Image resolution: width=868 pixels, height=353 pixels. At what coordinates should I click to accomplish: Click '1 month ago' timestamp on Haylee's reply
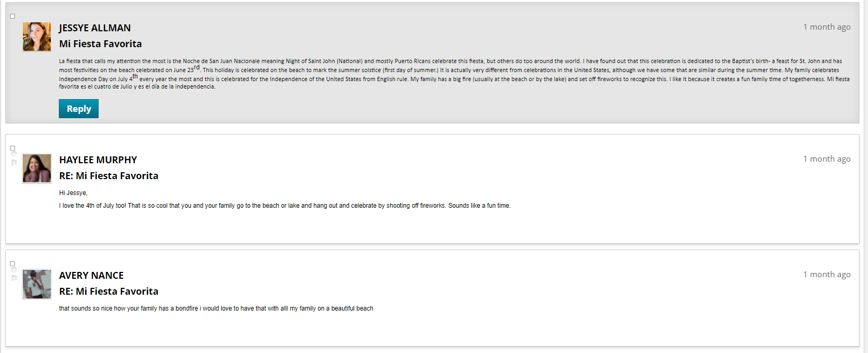827,159
